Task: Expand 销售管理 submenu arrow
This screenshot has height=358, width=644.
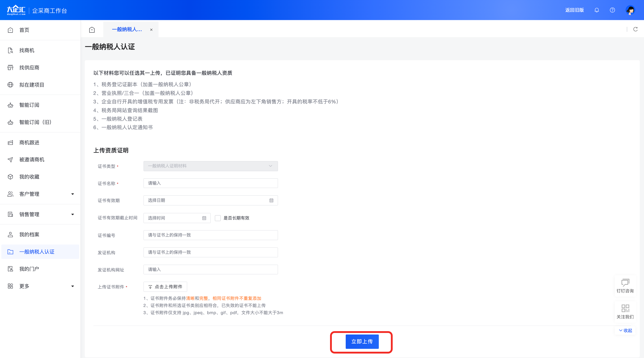Action: tap(72, 214)
